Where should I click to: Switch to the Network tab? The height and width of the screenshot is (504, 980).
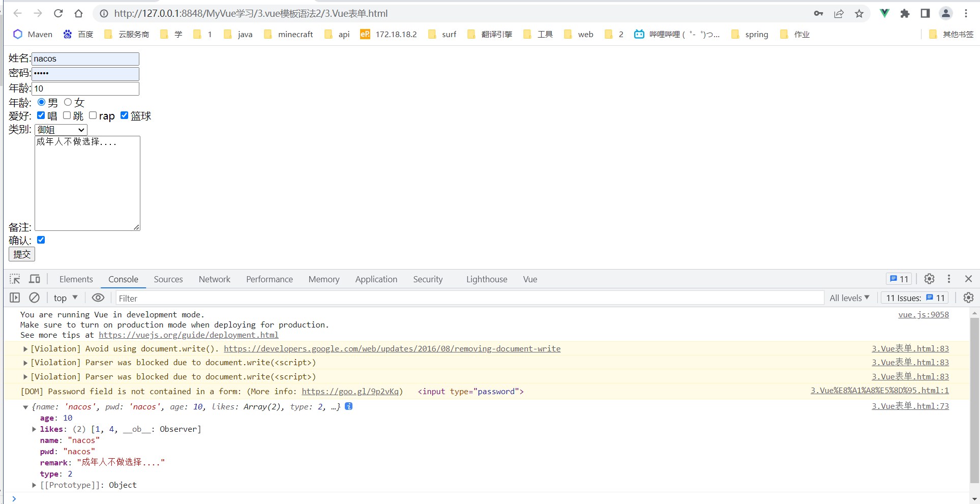215,279
